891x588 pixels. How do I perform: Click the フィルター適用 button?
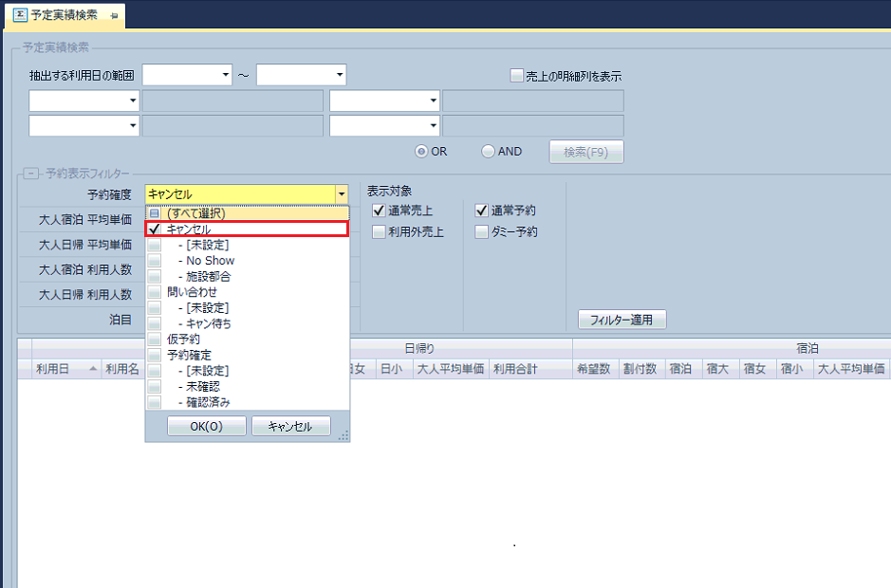(x=622, y=320)
